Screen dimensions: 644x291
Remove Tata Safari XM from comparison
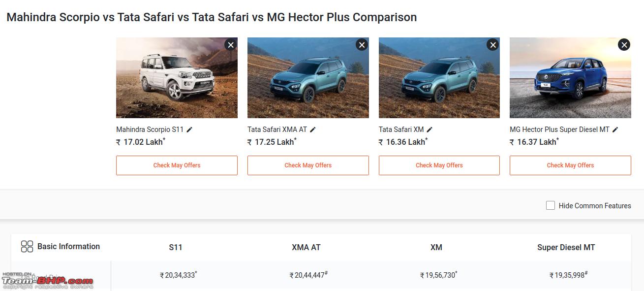tap(492, 45)
